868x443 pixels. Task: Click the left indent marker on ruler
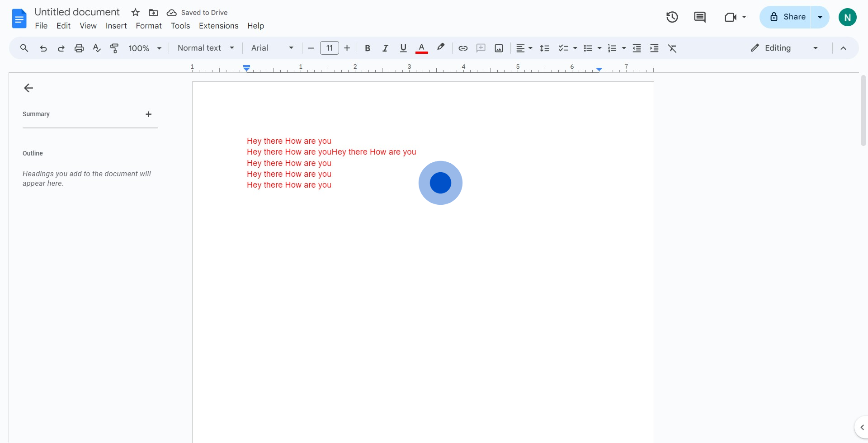point(246,68)
